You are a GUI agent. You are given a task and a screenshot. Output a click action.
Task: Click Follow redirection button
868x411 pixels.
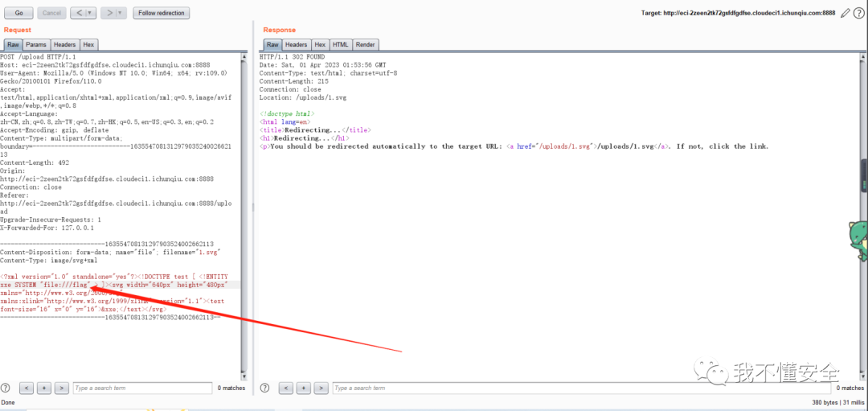[161, 13]
